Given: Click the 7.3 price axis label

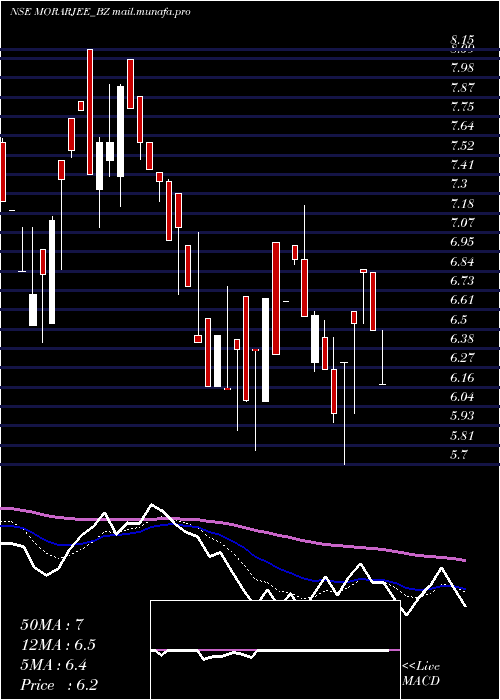Looking at the screenshot, I should tap(459, 184).
